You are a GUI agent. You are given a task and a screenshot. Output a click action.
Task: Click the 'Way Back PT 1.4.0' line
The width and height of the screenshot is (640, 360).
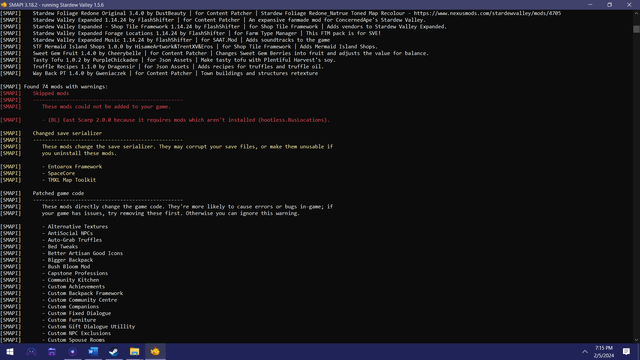tap(175, 73)
